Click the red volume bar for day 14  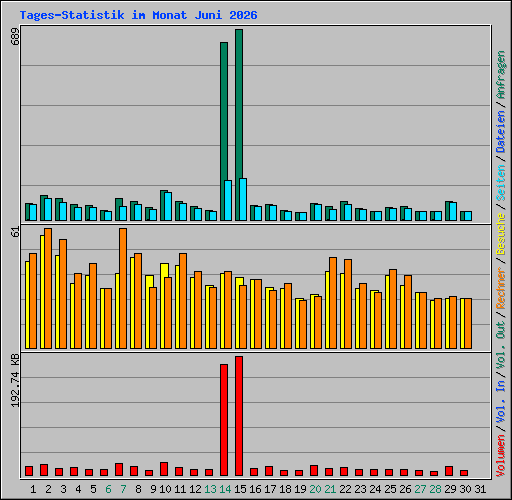[x=224, y=420]
